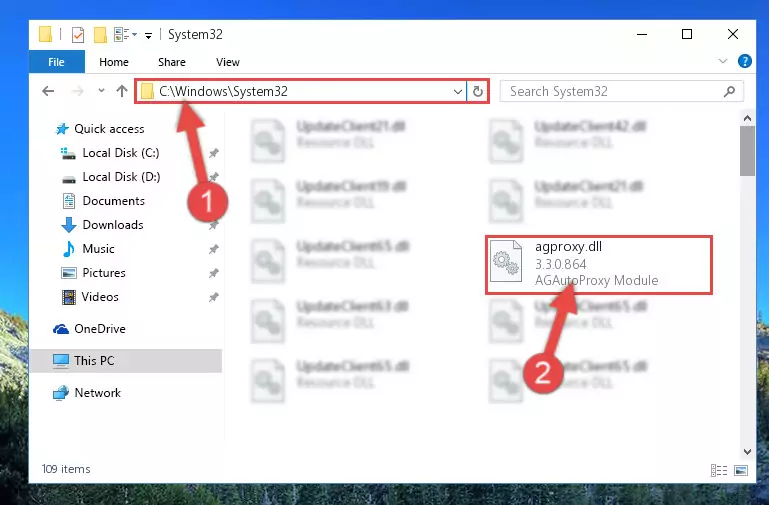Viewport: 769px width, 505px height.
Task: Click the Forward navigation arrow
Action: click(77, 91)
